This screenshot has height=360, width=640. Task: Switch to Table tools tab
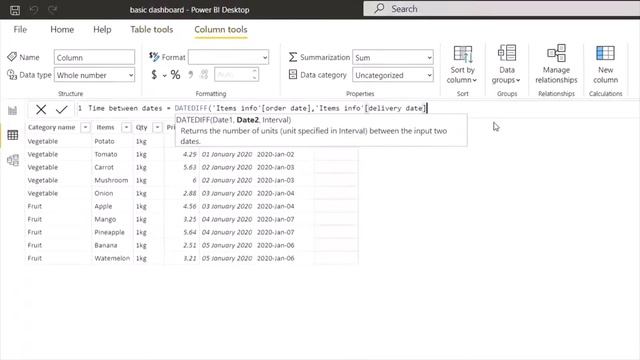152,29
